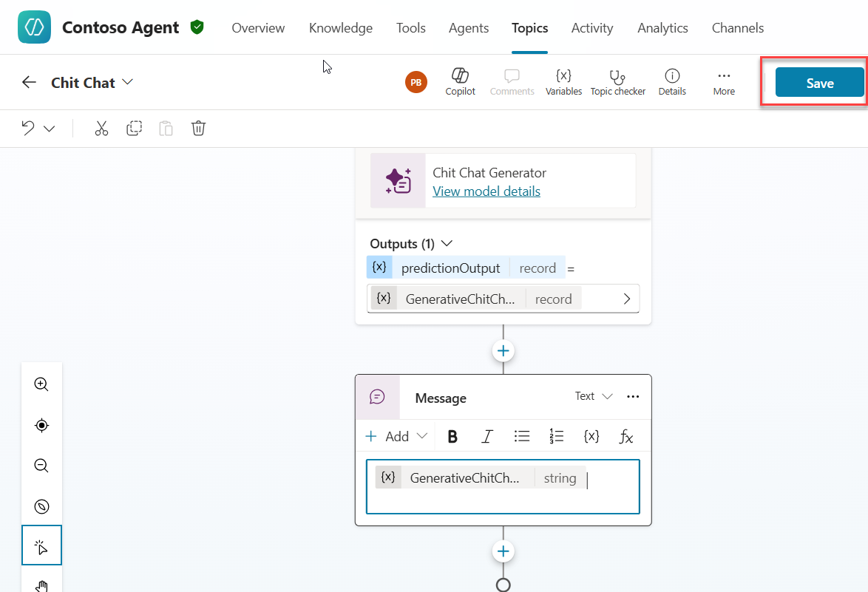The image size is (868, 592).
Task: Go to the Knowledge tab
Action: point(340,28)
